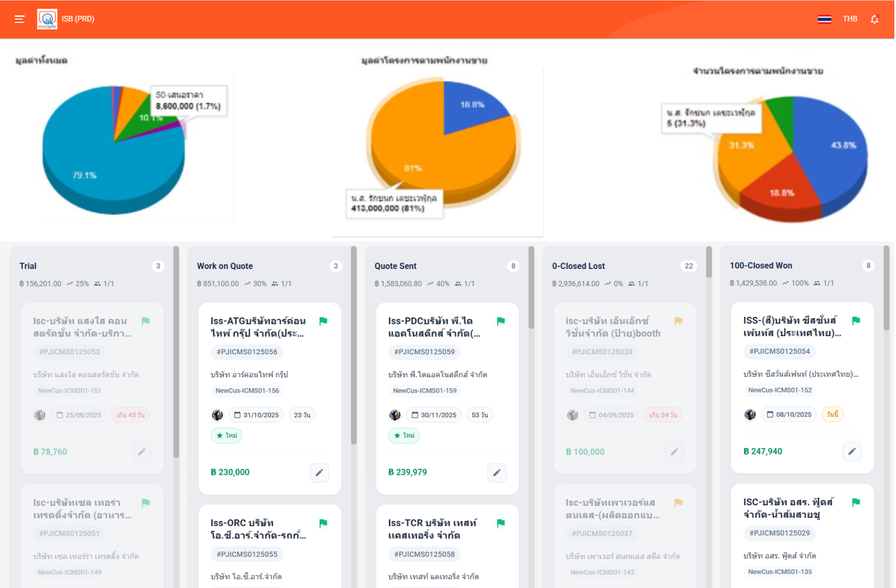Toggle the flag on Iss-PDC card
The image size is (896, 588).
pos(501,321)
